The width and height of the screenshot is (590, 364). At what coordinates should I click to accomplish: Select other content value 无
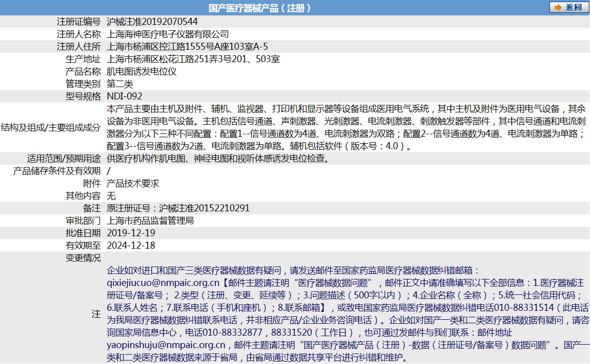(111, 195)
